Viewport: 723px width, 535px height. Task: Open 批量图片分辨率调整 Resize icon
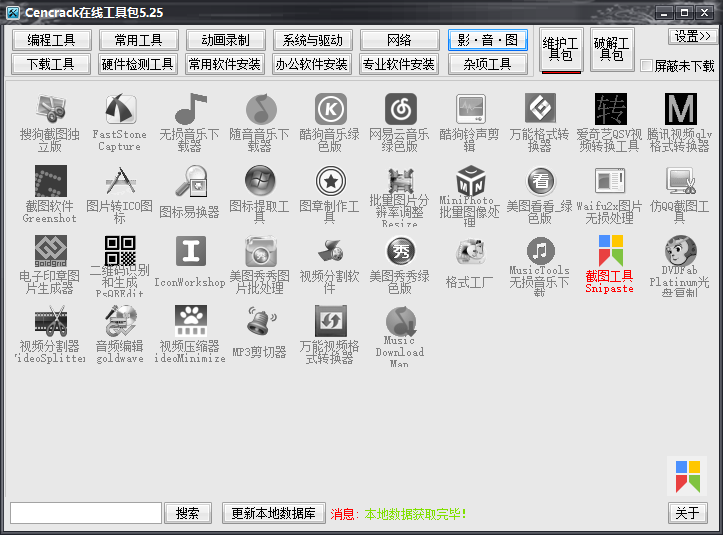(401, 181)
